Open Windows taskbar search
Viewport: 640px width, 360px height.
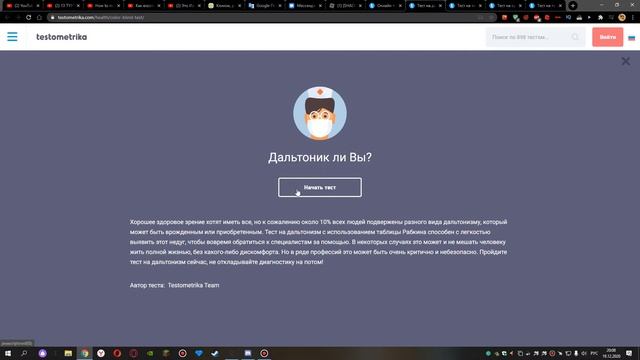tap(24, 353)
